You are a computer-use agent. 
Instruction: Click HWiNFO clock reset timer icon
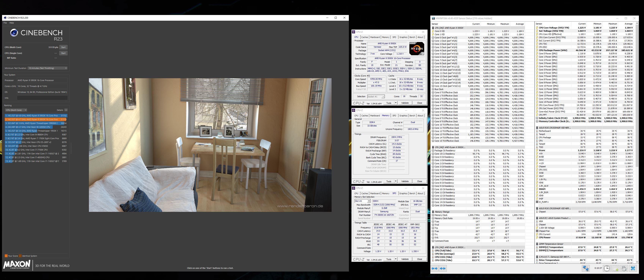607,268
